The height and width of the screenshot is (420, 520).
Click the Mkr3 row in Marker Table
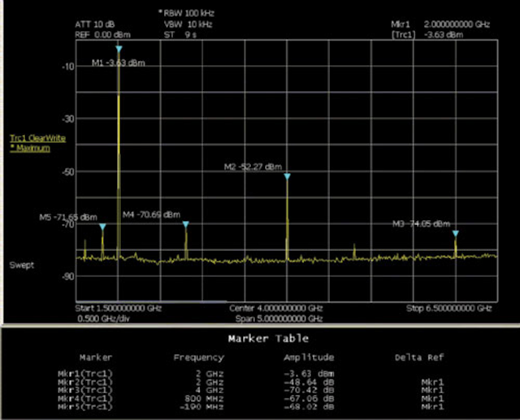click(x=250, y=391)
